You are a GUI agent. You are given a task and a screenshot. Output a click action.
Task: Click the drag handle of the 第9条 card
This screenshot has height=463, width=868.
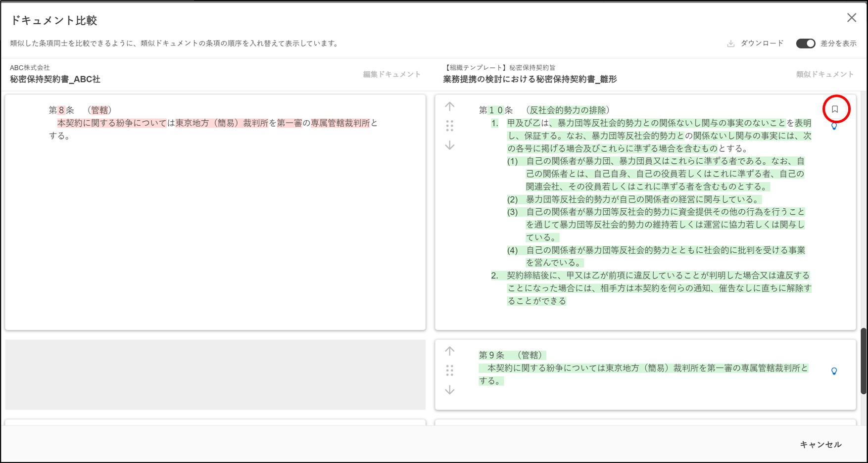click(449, 370)
